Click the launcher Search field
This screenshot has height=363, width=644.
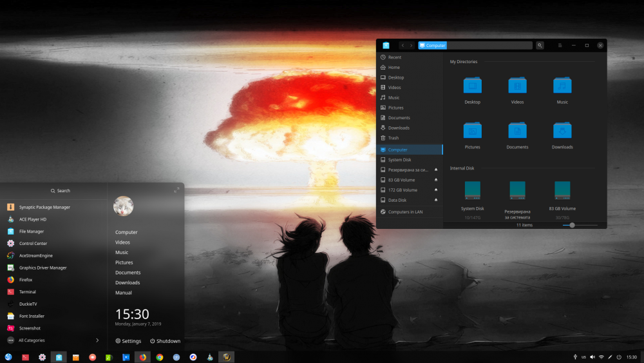point(61,191)
